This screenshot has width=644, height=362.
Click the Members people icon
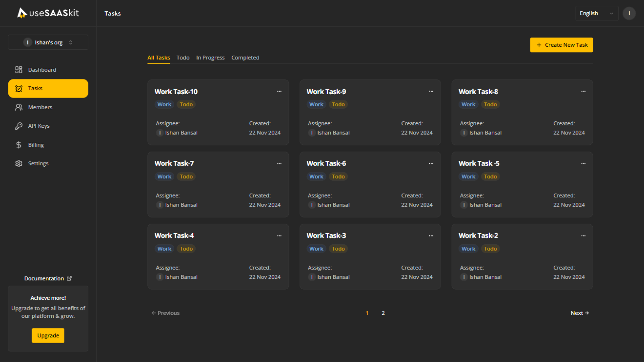(19, 107)
